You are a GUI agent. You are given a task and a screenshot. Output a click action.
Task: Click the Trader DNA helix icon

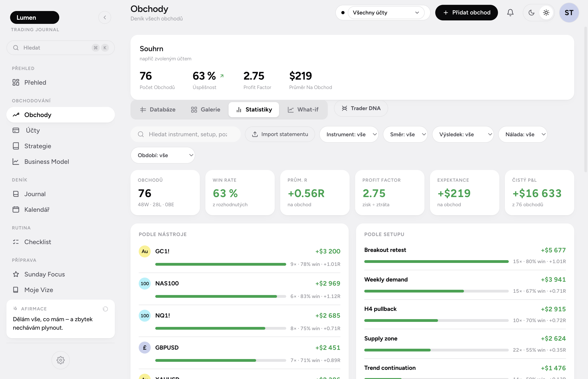[x=344, y=108]
